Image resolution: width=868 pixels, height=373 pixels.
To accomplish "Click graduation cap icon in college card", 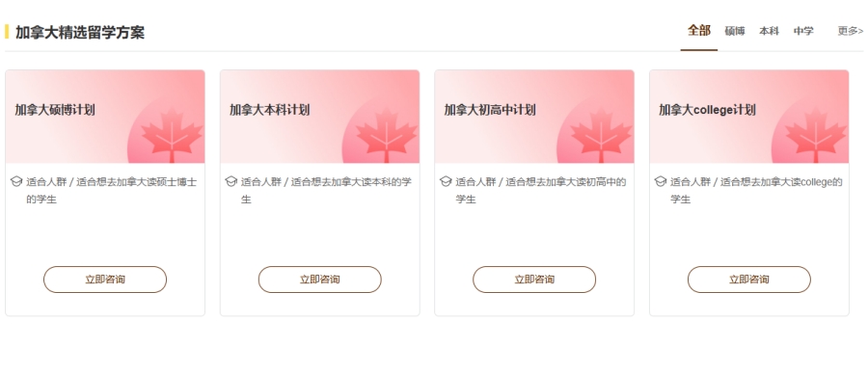I will tap(661, 181).
